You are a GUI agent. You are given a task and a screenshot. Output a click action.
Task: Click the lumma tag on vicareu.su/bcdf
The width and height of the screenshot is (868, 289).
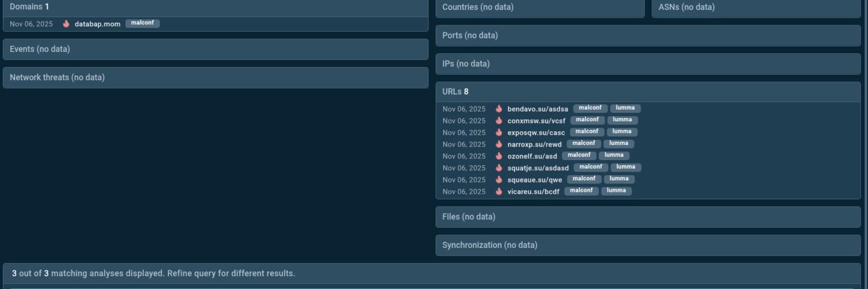[616, 191]
